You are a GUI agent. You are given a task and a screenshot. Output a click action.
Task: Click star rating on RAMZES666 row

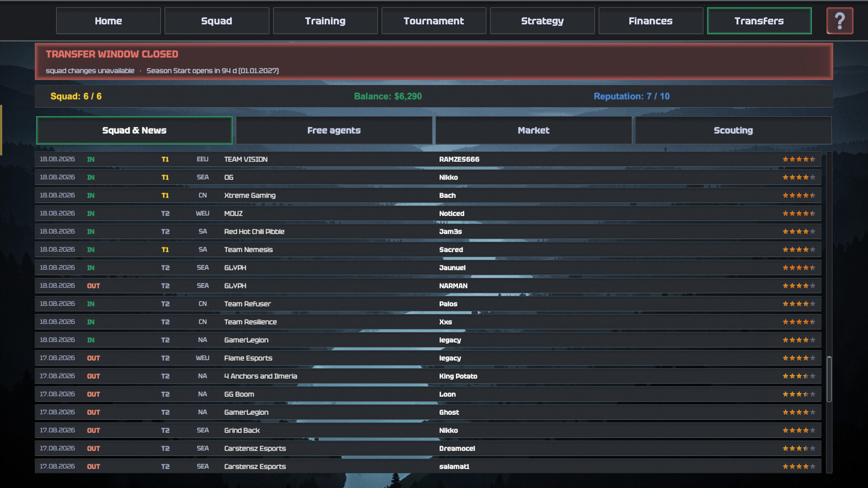coord(799,159)
